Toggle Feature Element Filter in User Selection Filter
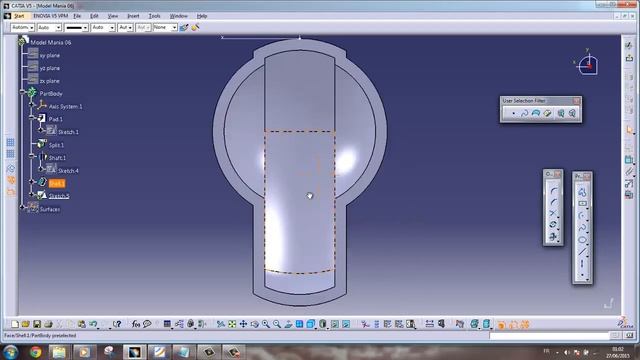Image resolution: width=640 pixels, height=360 pixels. pos(561,113)
